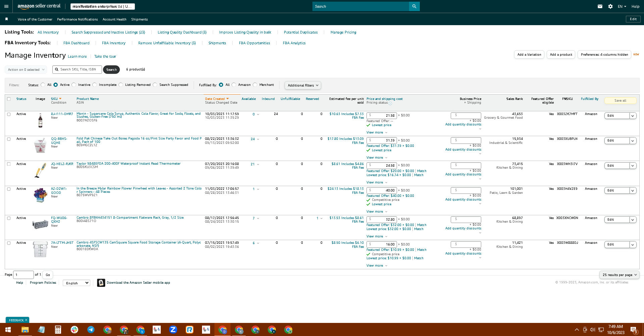The height and width of the screenshot is (336, 644).
Task: Click the Search SKU, Title, ISBN field
Action: pos(77,69)
